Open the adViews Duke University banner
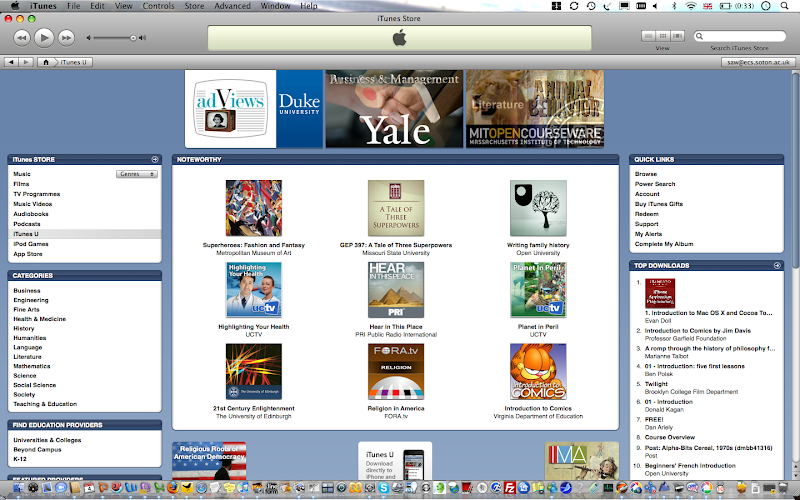 pos(254,109)
